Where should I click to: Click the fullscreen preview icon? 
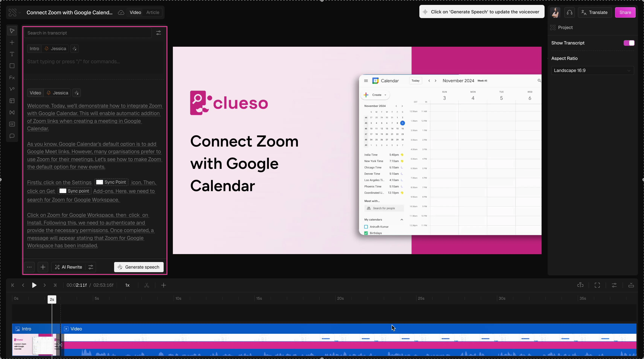[597, 285]
